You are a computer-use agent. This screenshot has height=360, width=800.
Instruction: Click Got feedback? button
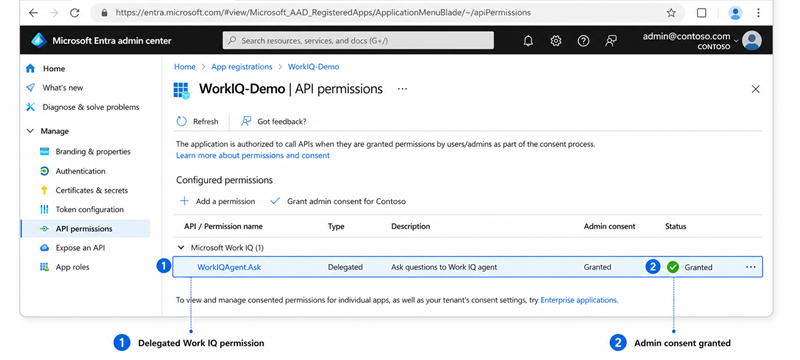(x=274, y=121)
